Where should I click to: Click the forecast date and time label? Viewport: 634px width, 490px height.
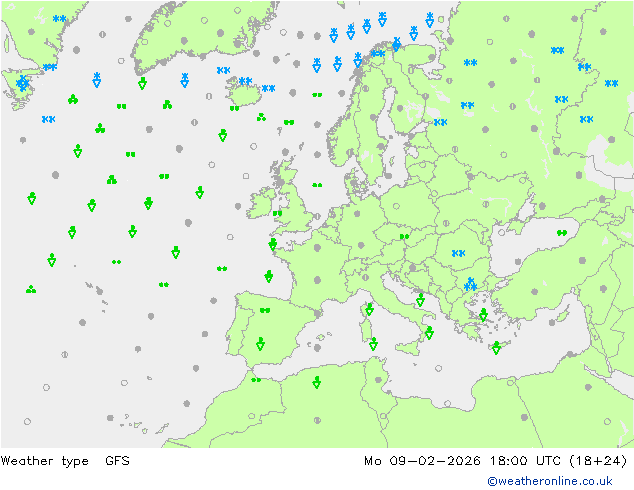(496, 461)
